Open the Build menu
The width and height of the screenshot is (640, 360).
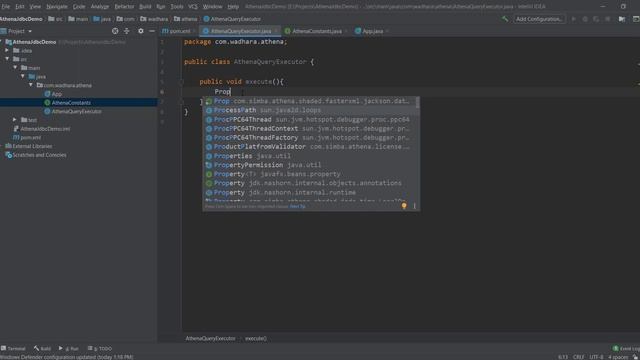point(145,7)
